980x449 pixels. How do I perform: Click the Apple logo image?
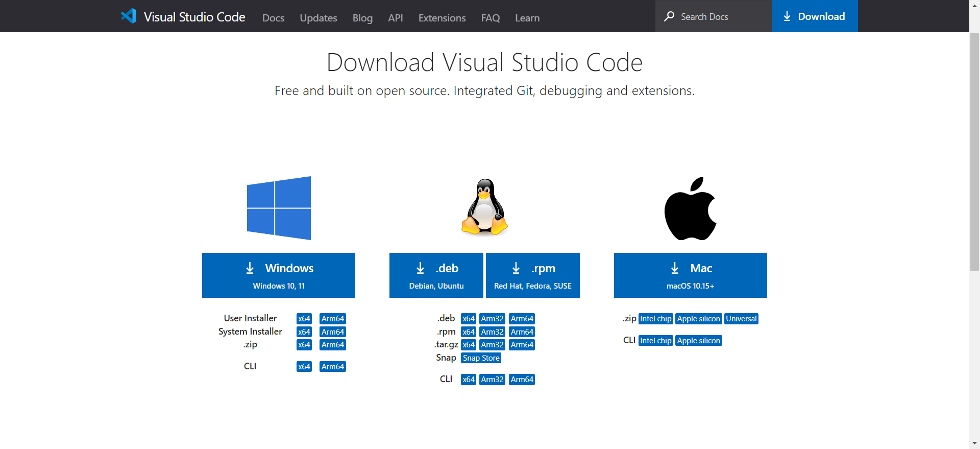click(690, 208)
